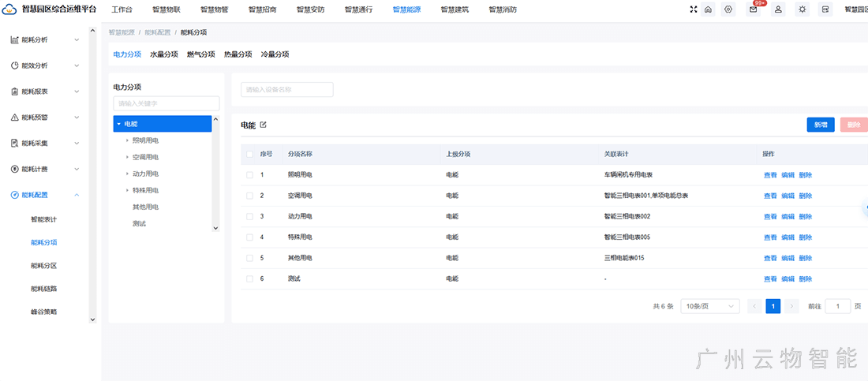
Task: Click the 请输入设备名称 search field
Action: click(287, 90)
